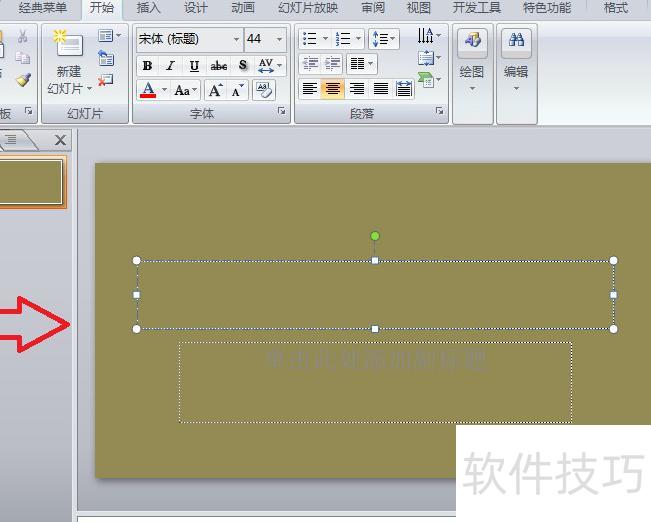Apply numbered list

tap(343, 39)
